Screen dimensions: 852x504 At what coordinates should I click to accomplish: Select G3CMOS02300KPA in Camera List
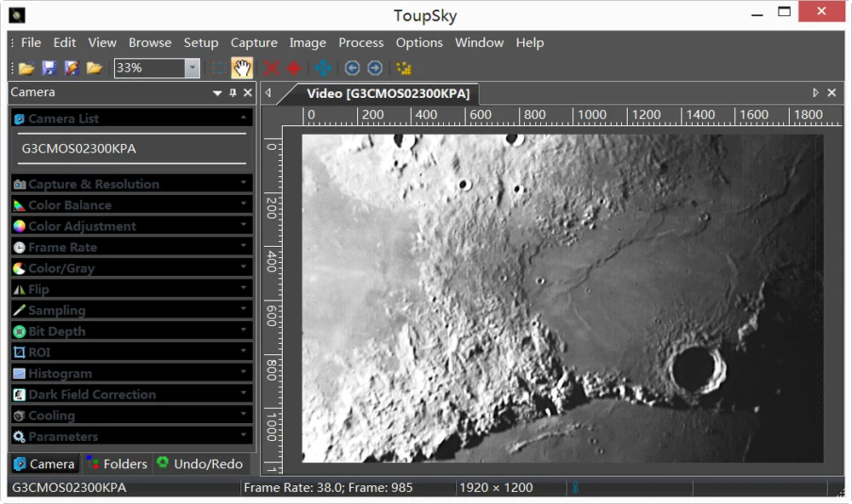click(x=78, y=149)
